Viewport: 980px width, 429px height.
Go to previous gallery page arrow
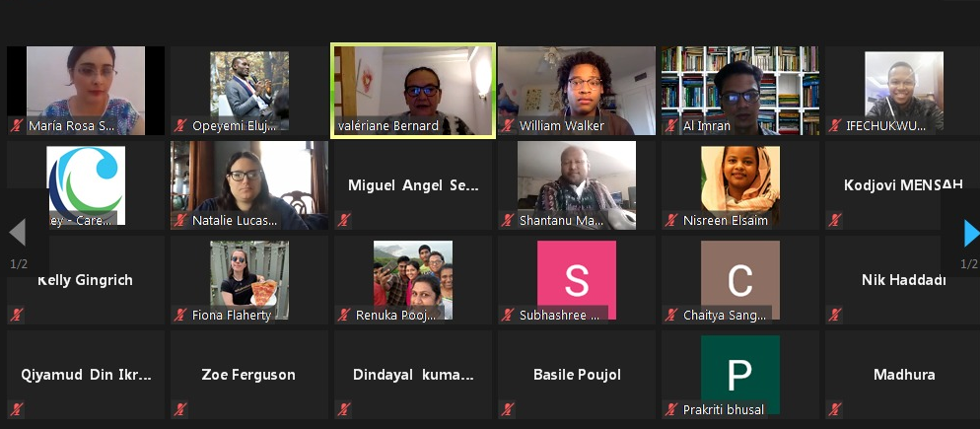click(x=17, y=233)
